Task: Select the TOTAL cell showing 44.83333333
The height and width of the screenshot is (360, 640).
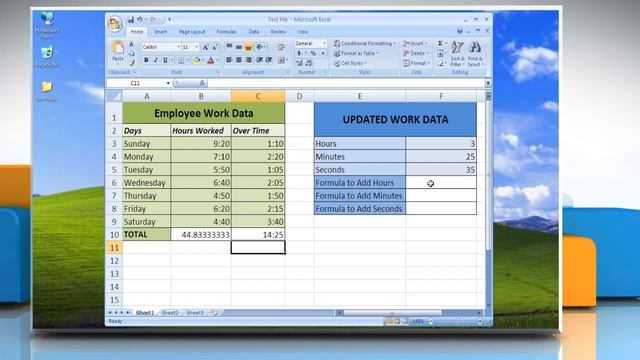Action: tap(201, 235)
